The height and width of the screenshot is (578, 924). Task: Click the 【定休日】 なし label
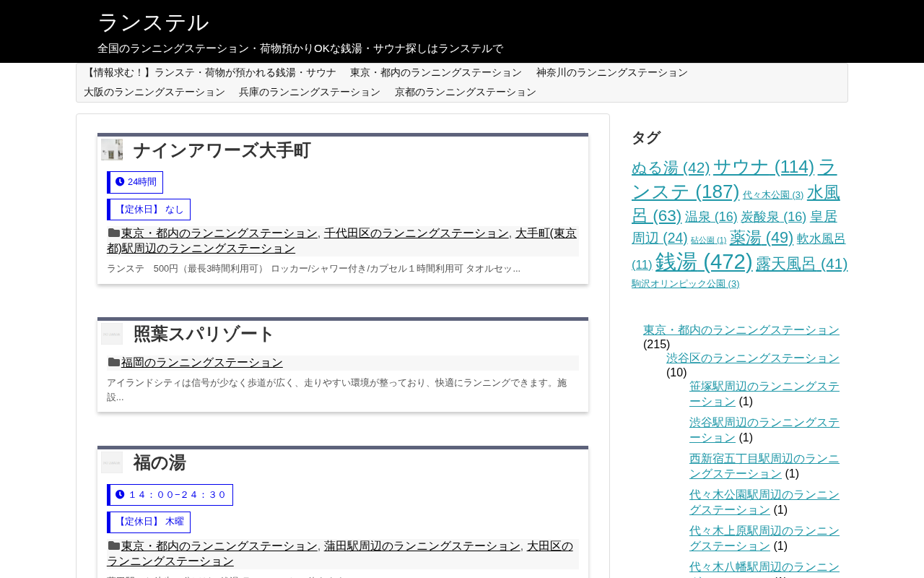pos(150,210)
